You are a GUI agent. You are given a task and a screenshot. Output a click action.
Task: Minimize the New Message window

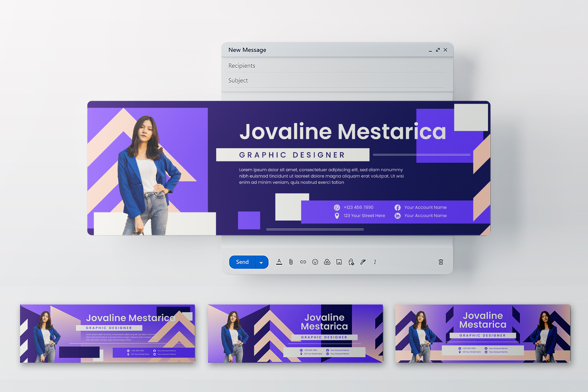[430, 50]
